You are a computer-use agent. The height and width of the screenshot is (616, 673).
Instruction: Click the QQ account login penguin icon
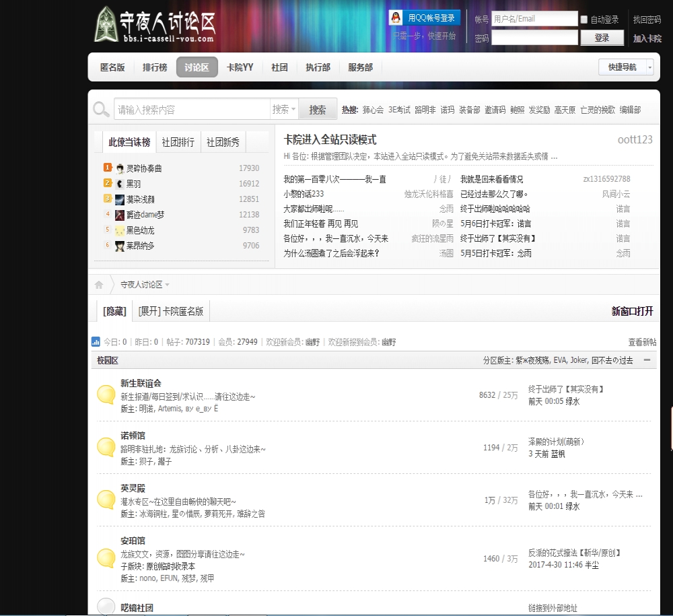(398, 18)
